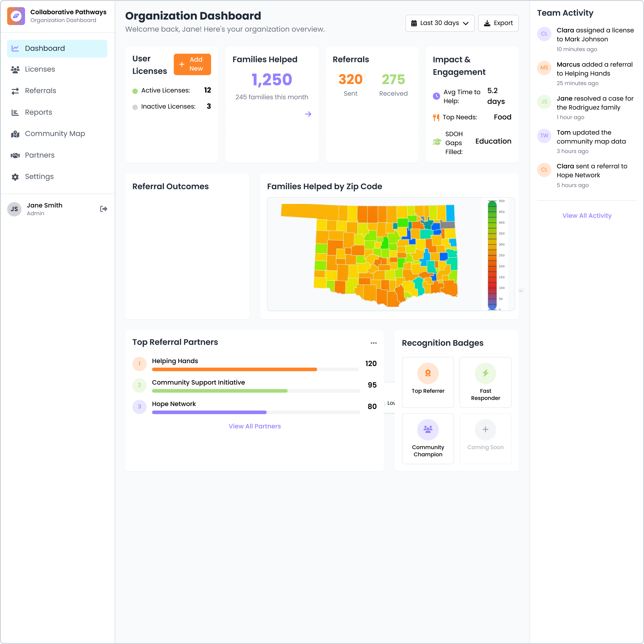Screen dimensions: 644x644
Task: Log out using the sign-out icon
Action: (x=103, y=209)
